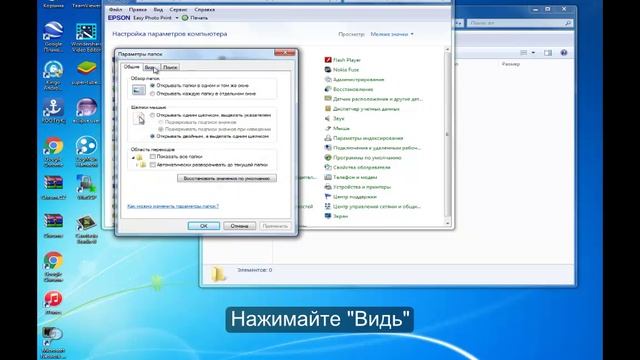Open the how to change folder options link
Viewport: 640px width, 360px height.
173,207
